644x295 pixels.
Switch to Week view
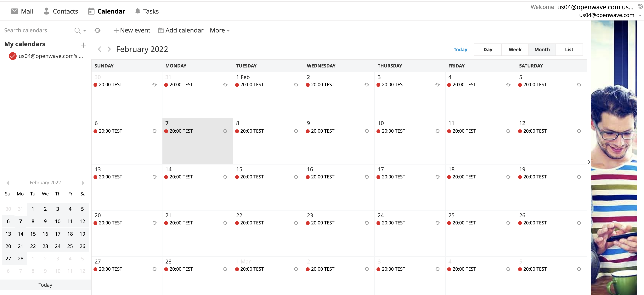click(515, 49)
